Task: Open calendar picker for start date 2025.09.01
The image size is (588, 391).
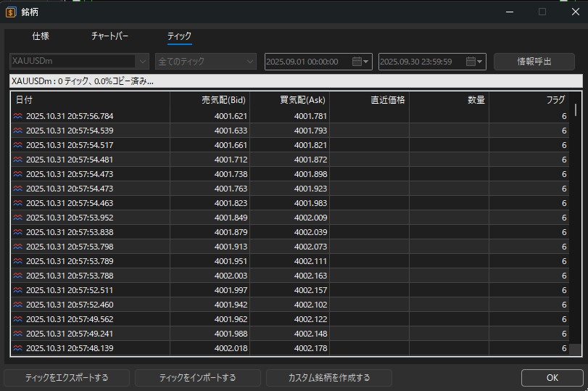Action: pyautogui.click(x=360, y=62)
